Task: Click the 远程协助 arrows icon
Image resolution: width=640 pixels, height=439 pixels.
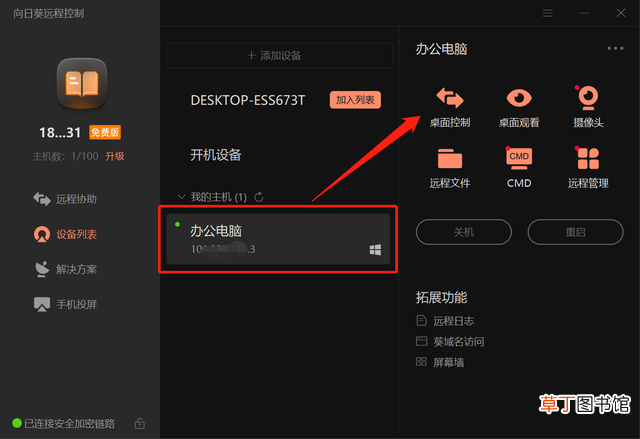Action: [x=42, y=199]
